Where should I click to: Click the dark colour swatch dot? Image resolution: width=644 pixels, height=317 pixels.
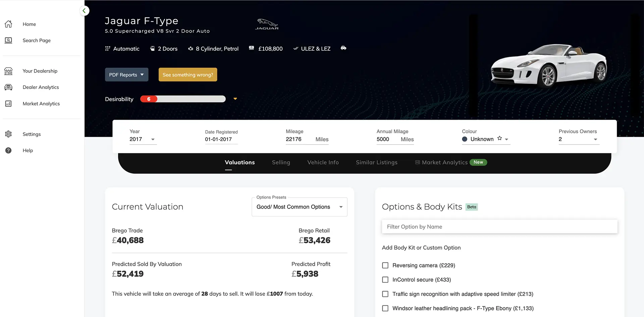click(x=465, y=139)
